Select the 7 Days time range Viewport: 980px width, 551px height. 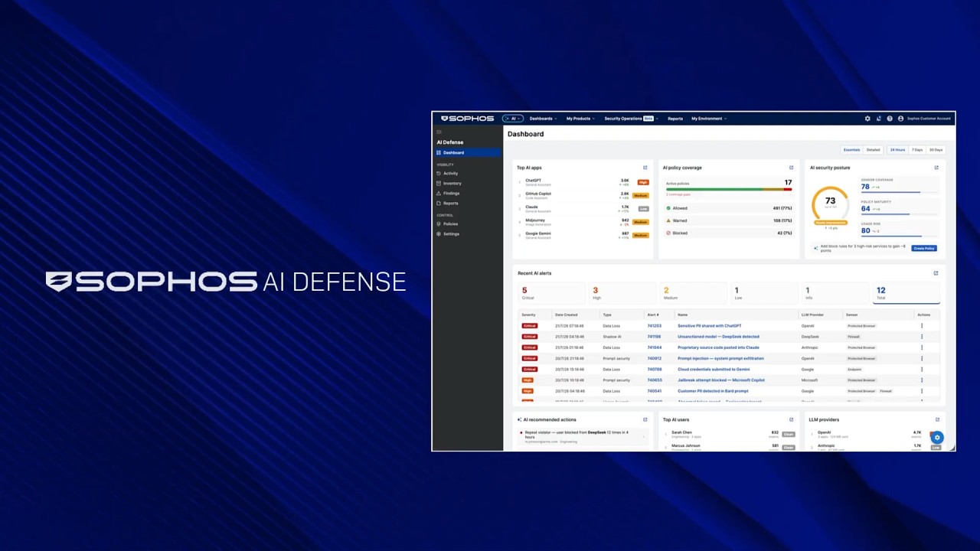(916, 150)
